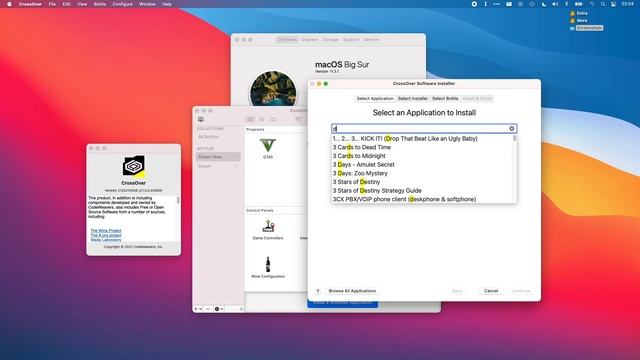Open the gear action menu in CrossOver sidebar footer
Image resolution: width=640 pixels, height=360 pixels.
(219, 309)
